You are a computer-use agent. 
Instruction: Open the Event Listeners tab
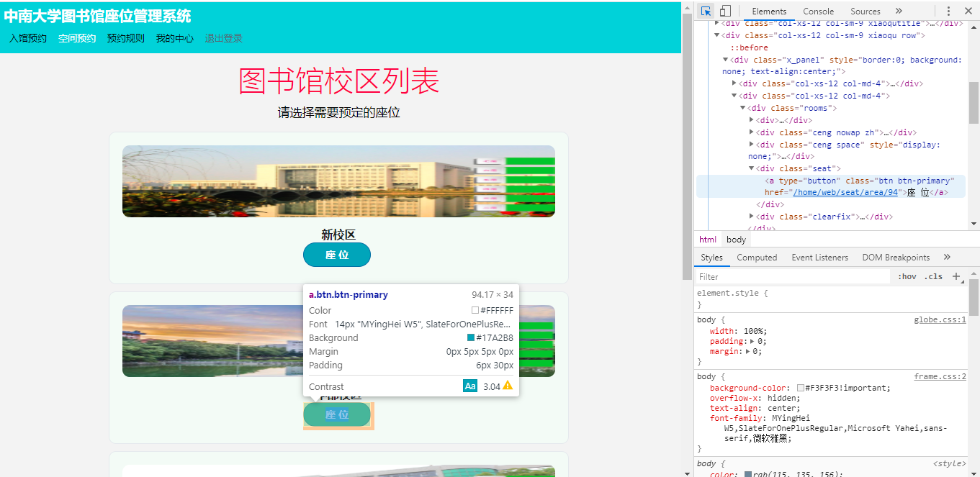819,258
